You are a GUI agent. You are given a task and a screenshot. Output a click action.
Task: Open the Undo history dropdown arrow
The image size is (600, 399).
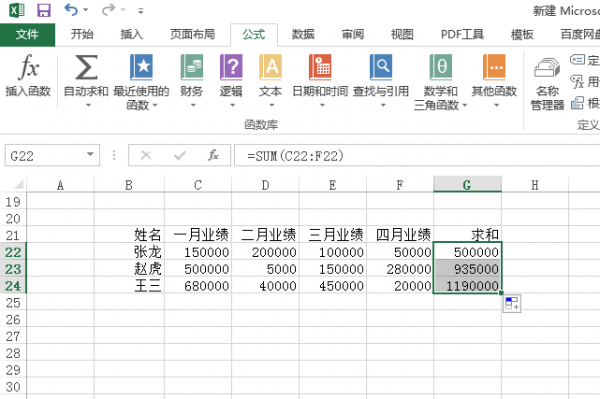(86, 10)
